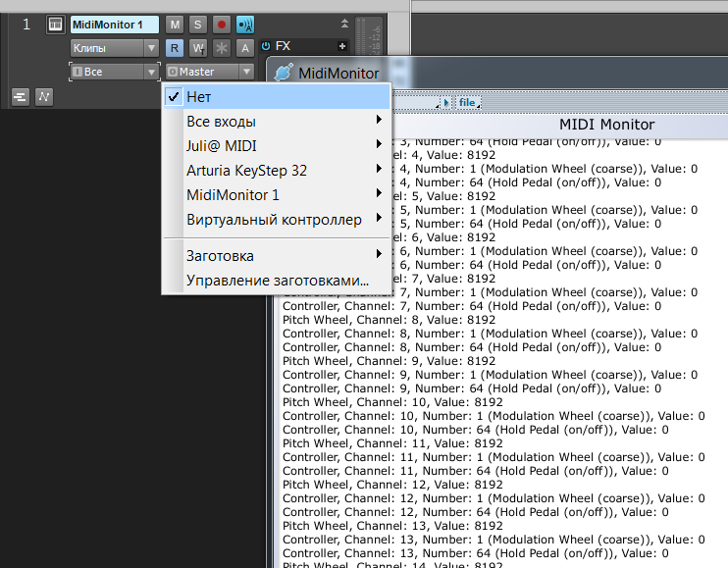Arm the track for recording
The image size is (728, 568).
pyautogui.click(x=222, y=25)
